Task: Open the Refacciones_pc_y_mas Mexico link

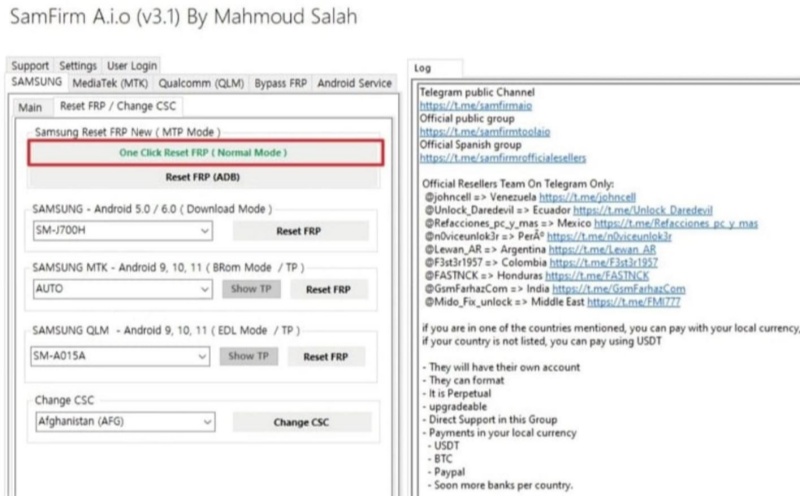Action: pos(676,224)
